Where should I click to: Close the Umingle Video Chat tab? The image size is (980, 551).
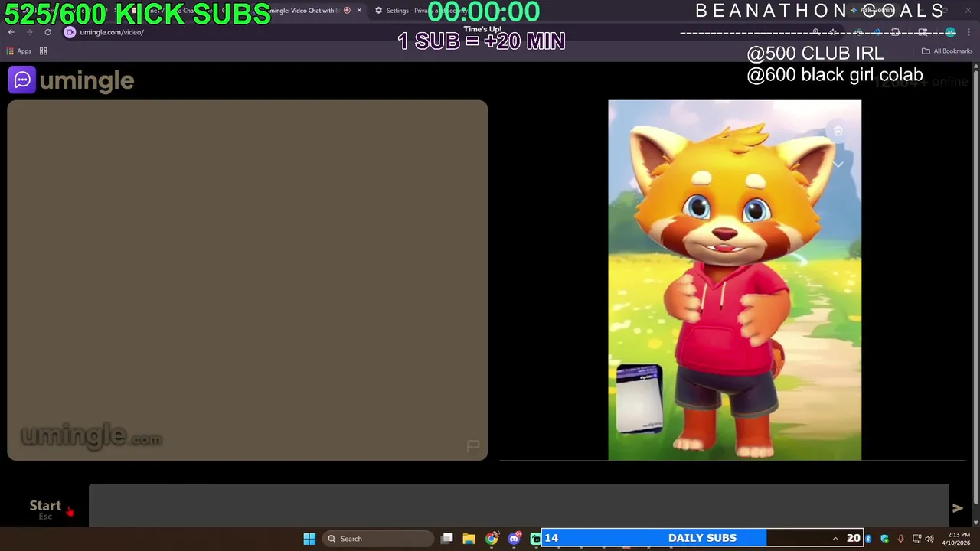click(x=359, y=11)
